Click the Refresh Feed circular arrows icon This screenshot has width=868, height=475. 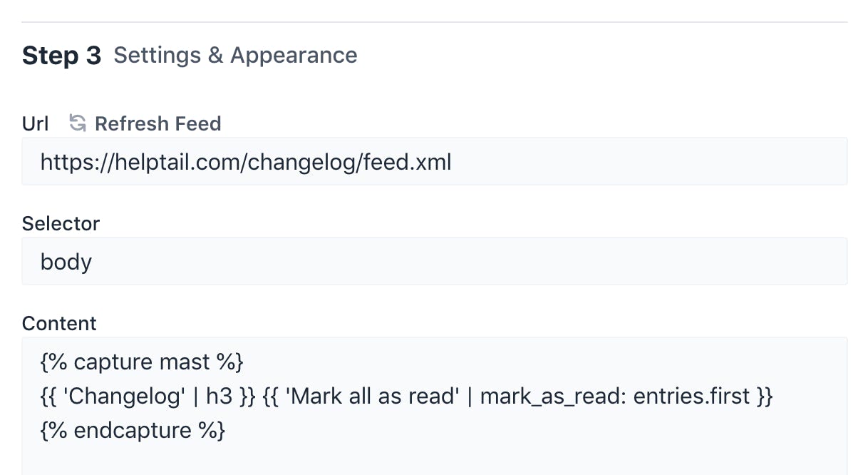click(77, 123)
